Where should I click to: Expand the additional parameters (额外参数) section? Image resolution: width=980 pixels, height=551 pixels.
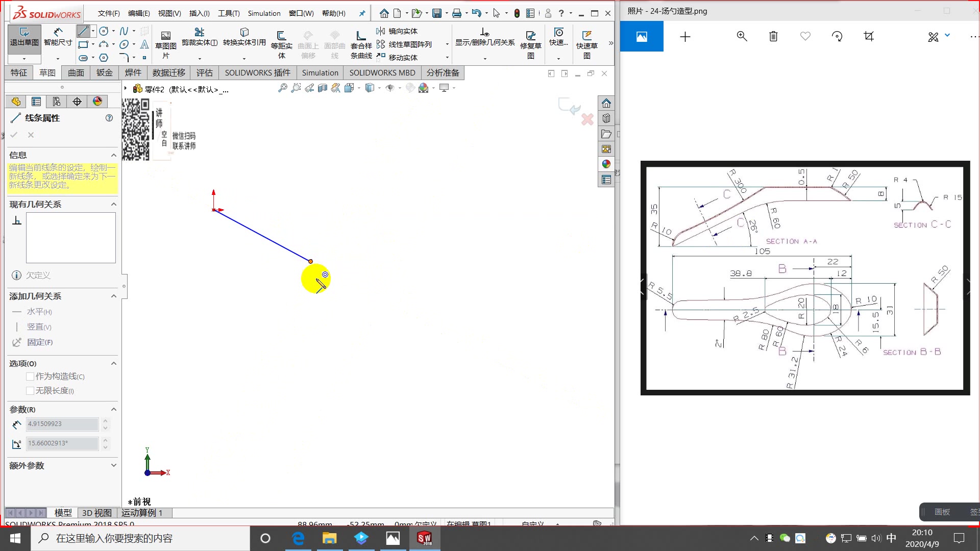point(113,465)
